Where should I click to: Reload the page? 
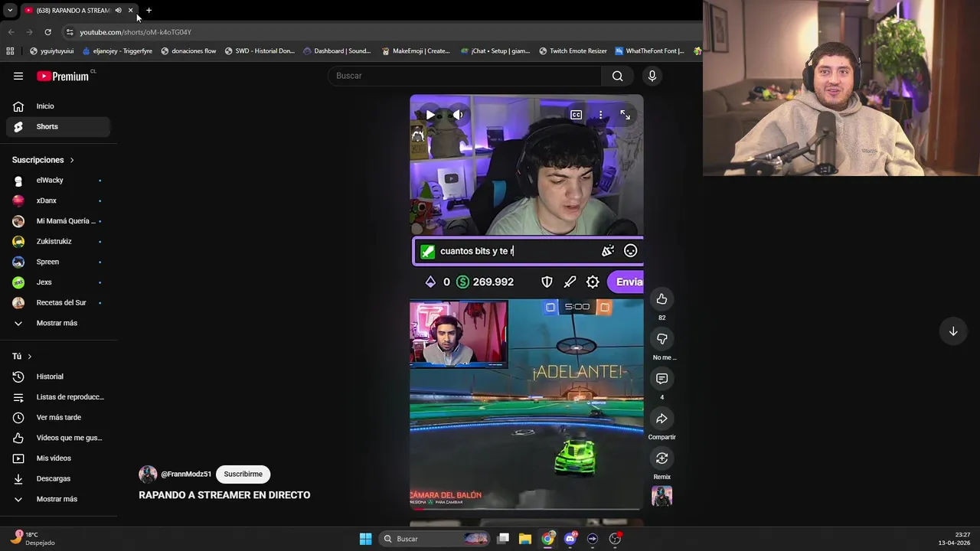(47, 32)
